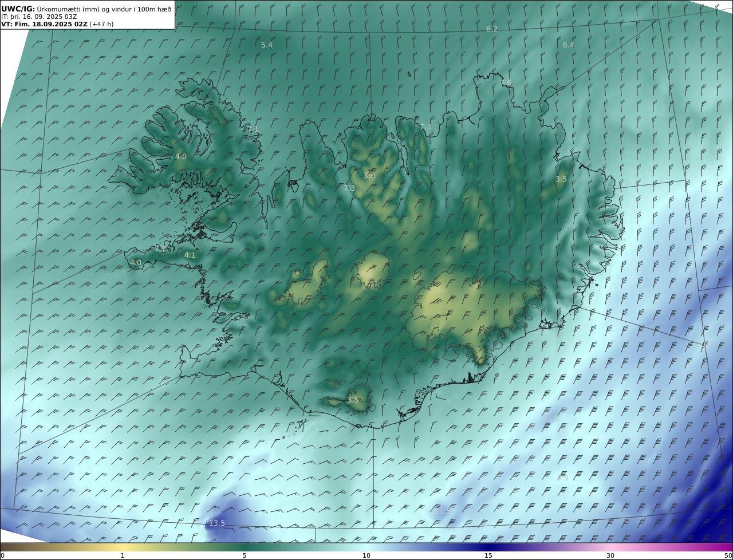
Task: Click the title text "Úrkomumætti (mm) og vindur í 100m hæð"
Action: click(x=104, y=9)
